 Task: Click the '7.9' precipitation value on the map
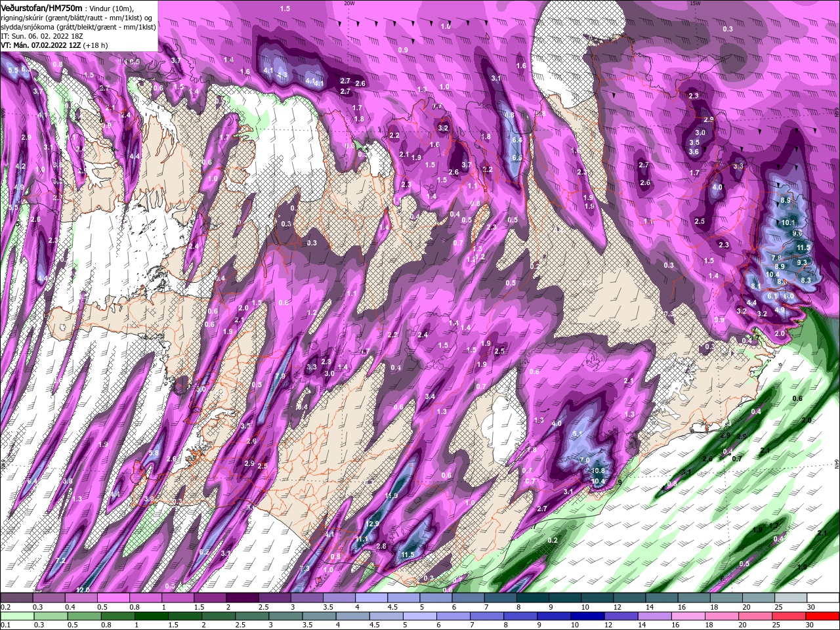click(280, 376)
